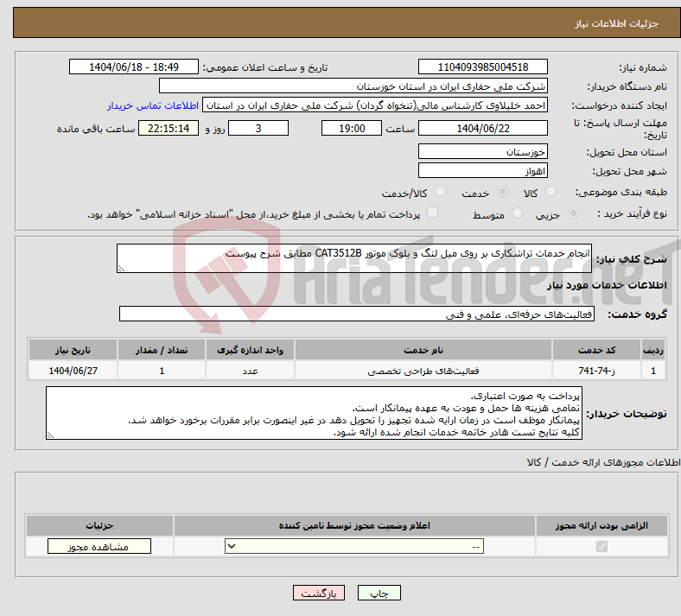
Task: Click the واحد اندازه گیری column header
Action: tap(250, 350)
